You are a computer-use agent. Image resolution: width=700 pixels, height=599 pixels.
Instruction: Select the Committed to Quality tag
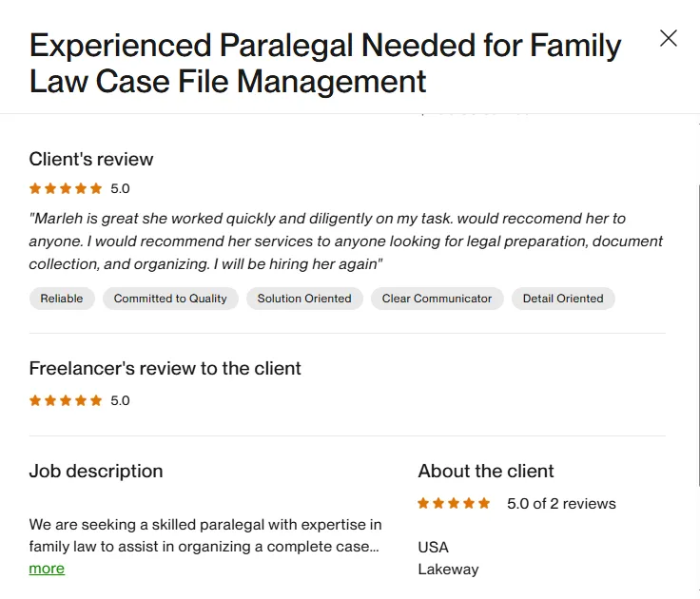pyautogui.click(x=170, y=299)
